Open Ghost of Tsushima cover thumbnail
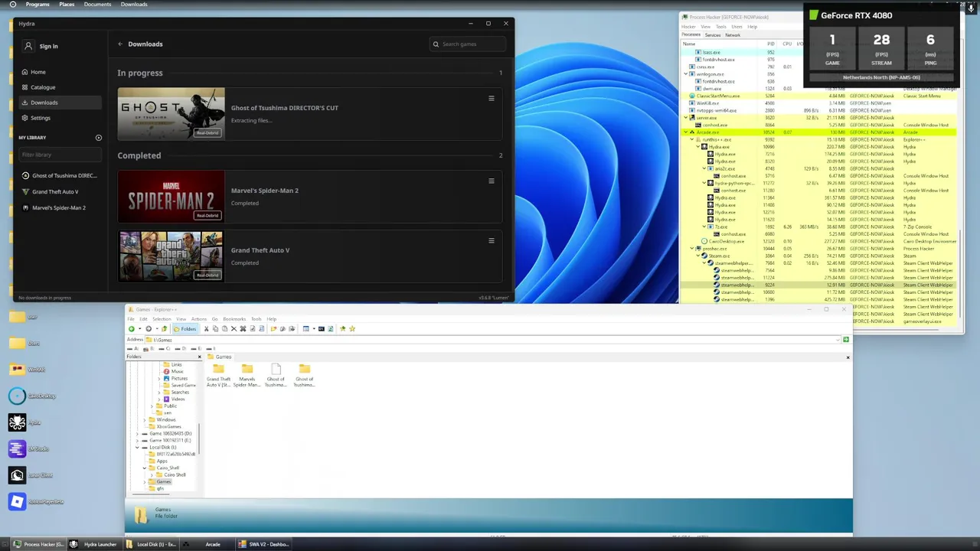 click(171, 113)
